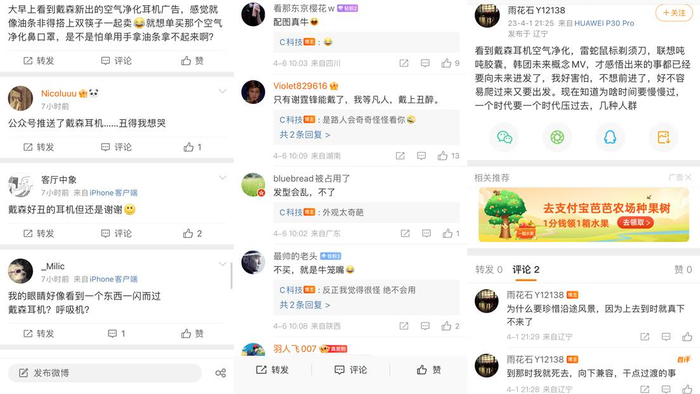Open comment icon with 1 on _Milic's post

click(117, 333)
